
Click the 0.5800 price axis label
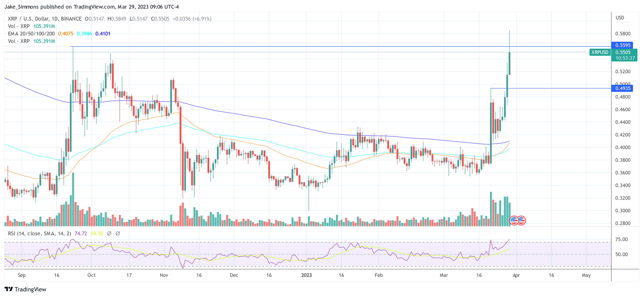click(x=623, y=34)
